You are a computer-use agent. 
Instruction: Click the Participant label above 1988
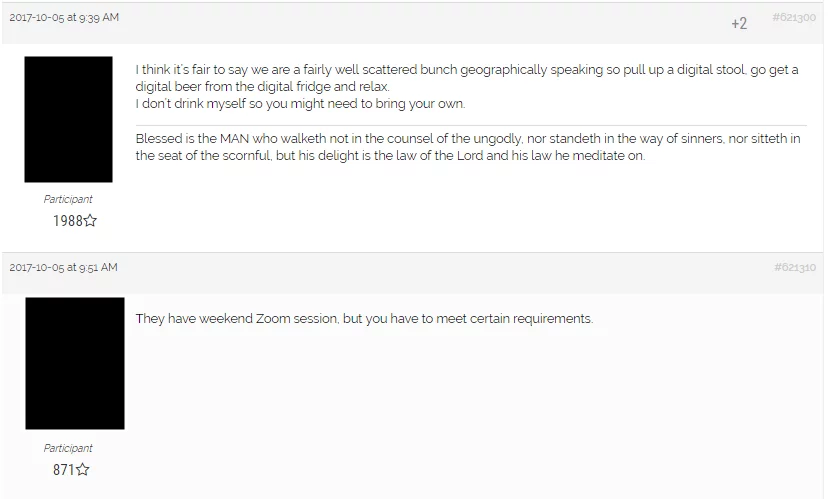(x=68, y=199)
